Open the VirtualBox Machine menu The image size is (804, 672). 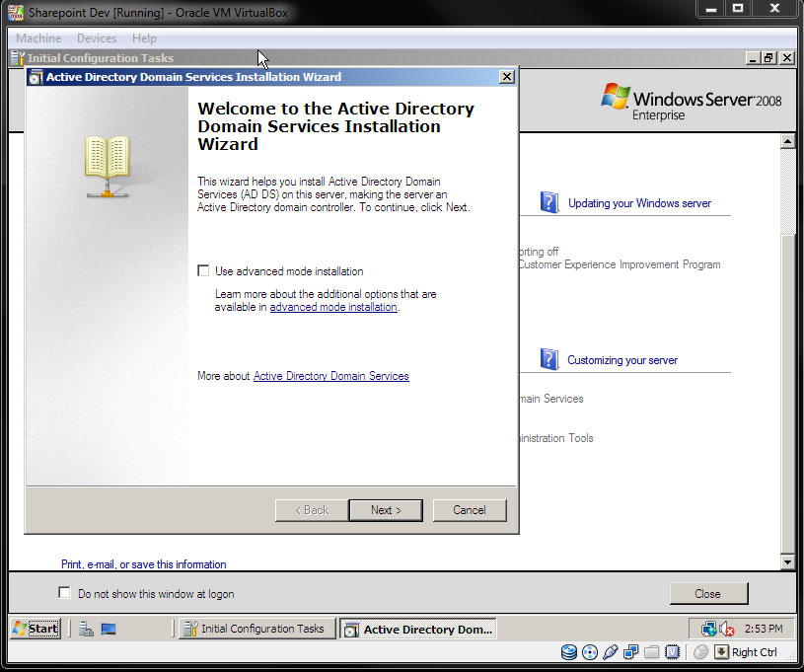[x=38, y=38]
